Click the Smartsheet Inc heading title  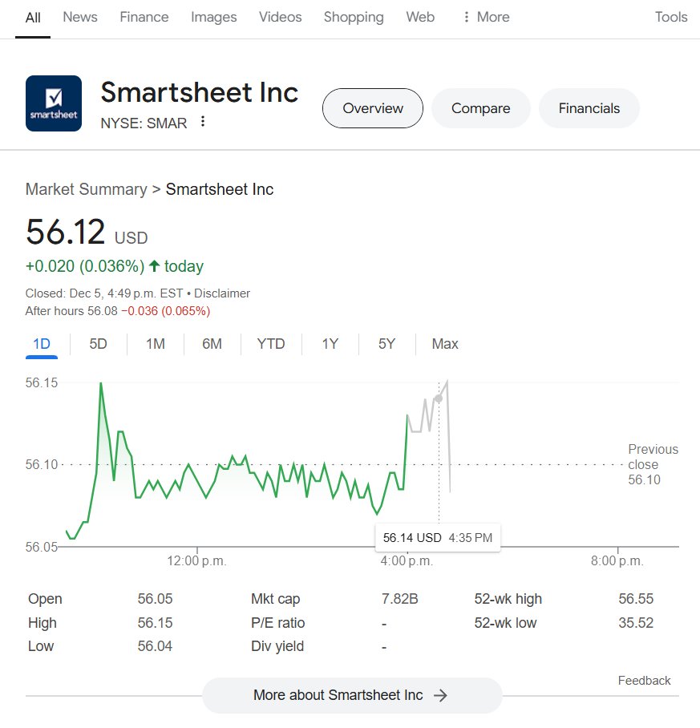pos(199,92)
